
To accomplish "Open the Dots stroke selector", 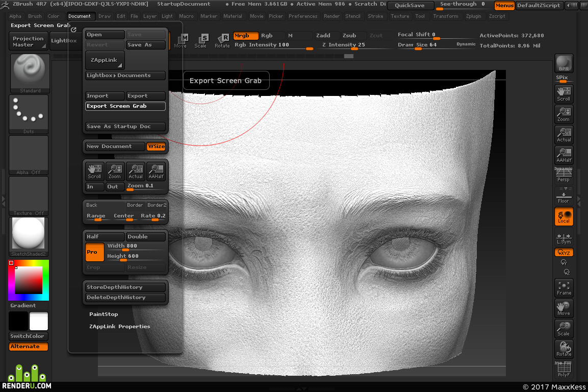I will click(x=29, y=114).
